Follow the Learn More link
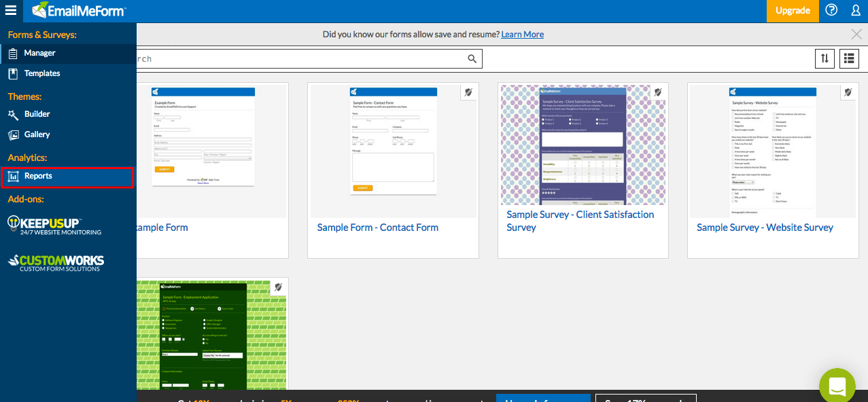The height and width of the screenshot is (402, 868). click(522, 34)
